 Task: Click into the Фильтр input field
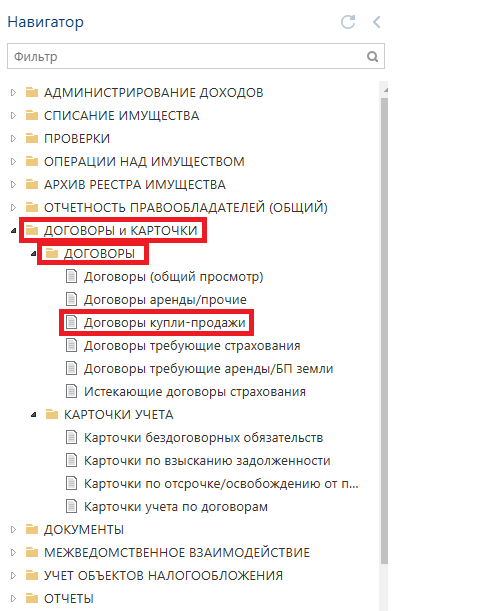point(187,57)
